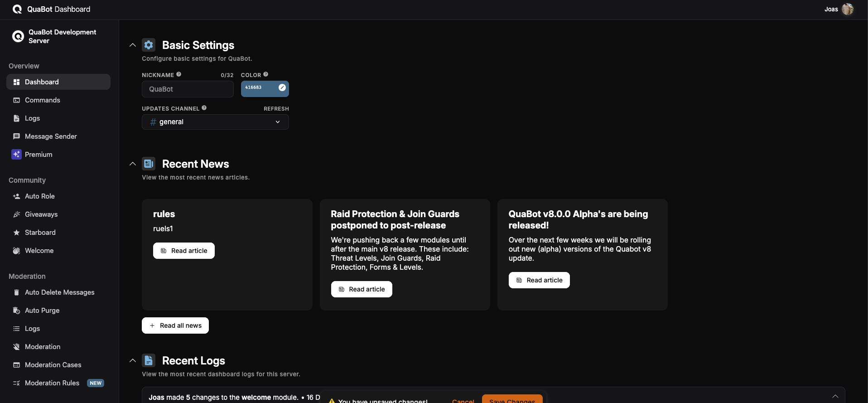Click the Auto Delete Messages trash icon
Viewport: 868px width, 403px height.
(x=16, y=292)
